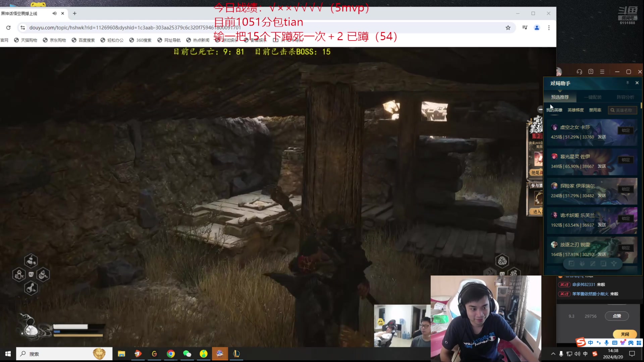
Task: Open WeChat from the taskbar
Action: click(x=187, y=354)
